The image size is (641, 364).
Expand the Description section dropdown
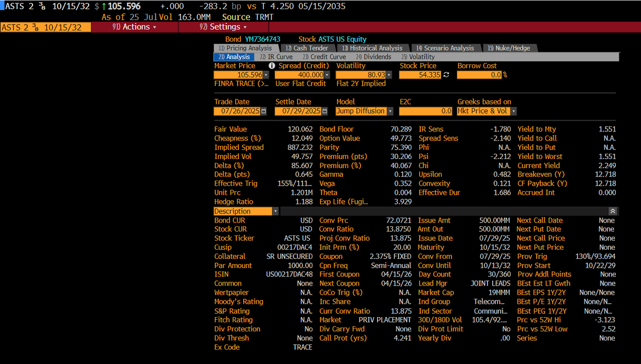coord(275,211)
